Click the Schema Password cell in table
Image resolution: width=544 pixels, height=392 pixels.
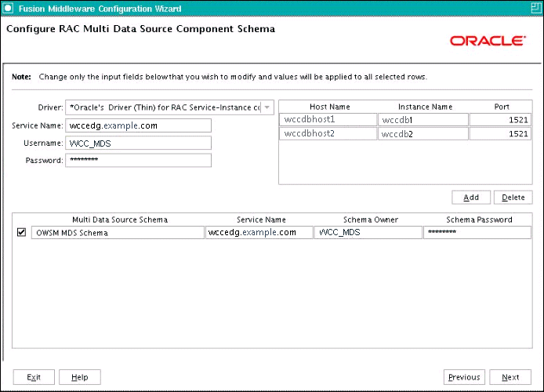coord(477,232)
